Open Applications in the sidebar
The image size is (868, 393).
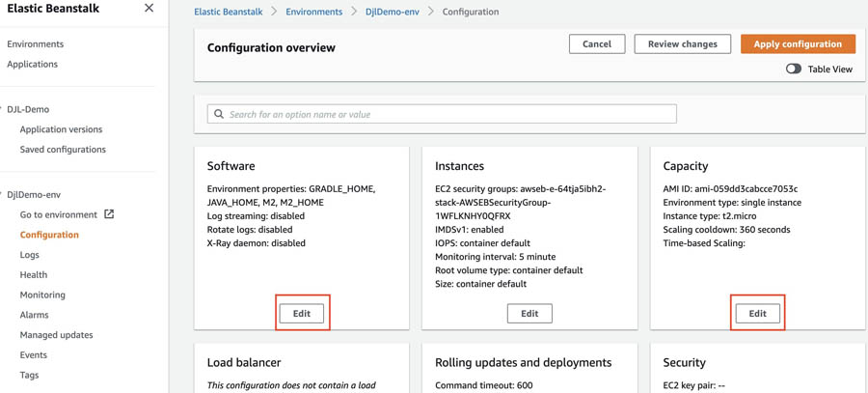(x=32, y=64)
